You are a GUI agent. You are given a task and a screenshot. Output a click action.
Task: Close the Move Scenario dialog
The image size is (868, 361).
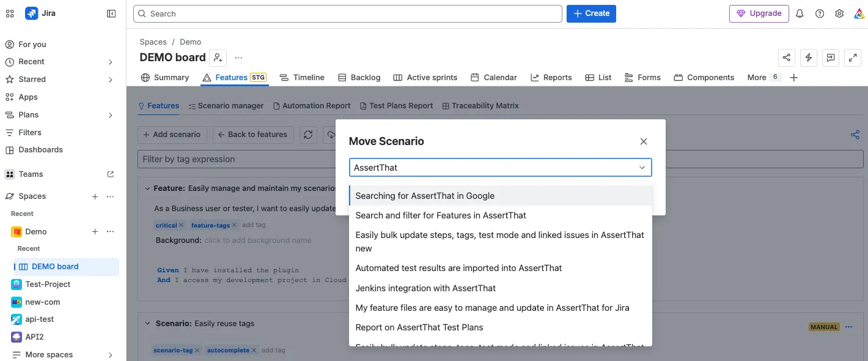[643, 141]
